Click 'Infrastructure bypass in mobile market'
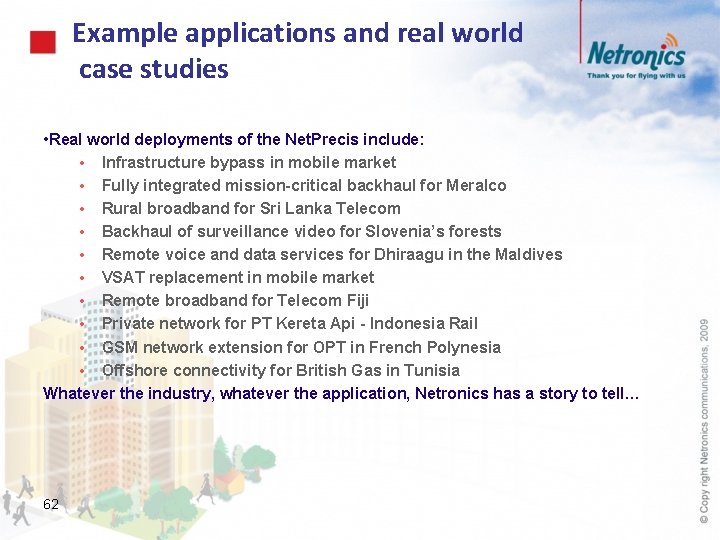The height and width of the screenshot is (540, 720). click(248, 163)
